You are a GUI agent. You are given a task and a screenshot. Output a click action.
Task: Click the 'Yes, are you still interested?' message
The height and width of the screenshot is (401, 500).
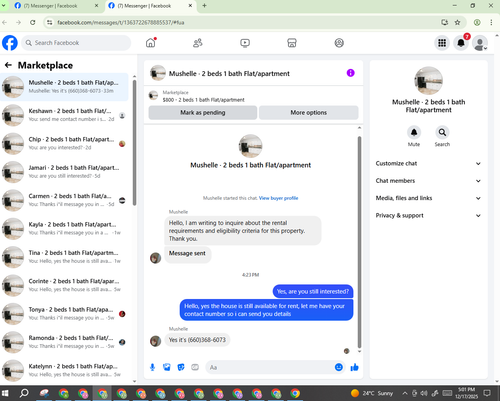click(x=313, y=291)
